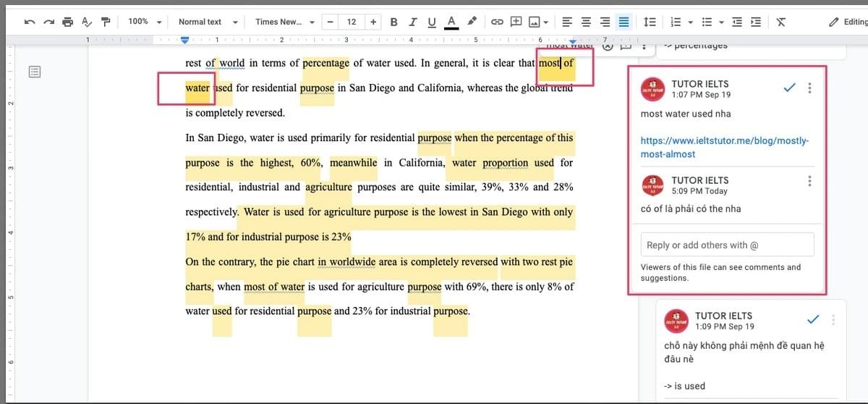Viewport: 868px width, 404px height.
Task: Expand numbered list options arrow
Action: pyautogui.click(x=690, y=22)
